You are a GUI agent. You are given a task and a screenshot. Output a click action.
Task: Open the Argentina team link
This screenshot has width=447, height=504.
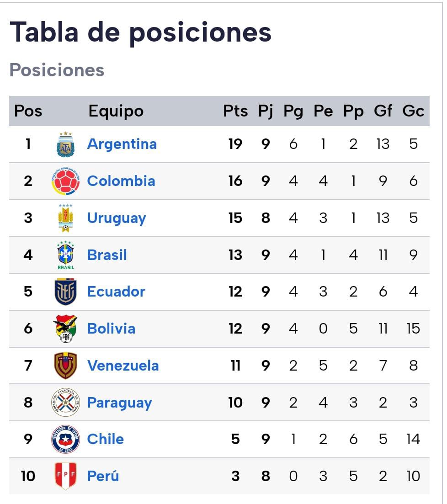point(122,144)
